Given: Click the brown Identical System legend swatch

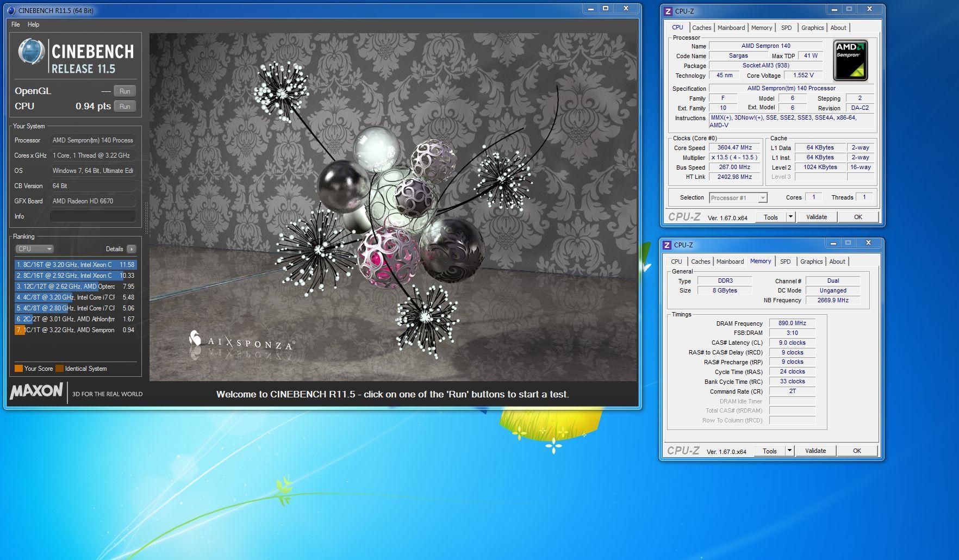Looking at the screenshot, I should coord(59,369).
